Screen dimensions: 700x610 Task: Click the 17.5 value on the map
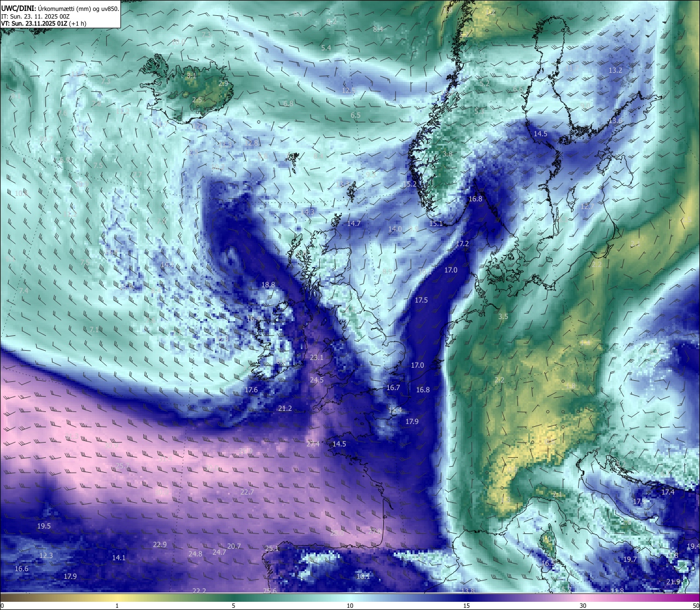(421, 300)
